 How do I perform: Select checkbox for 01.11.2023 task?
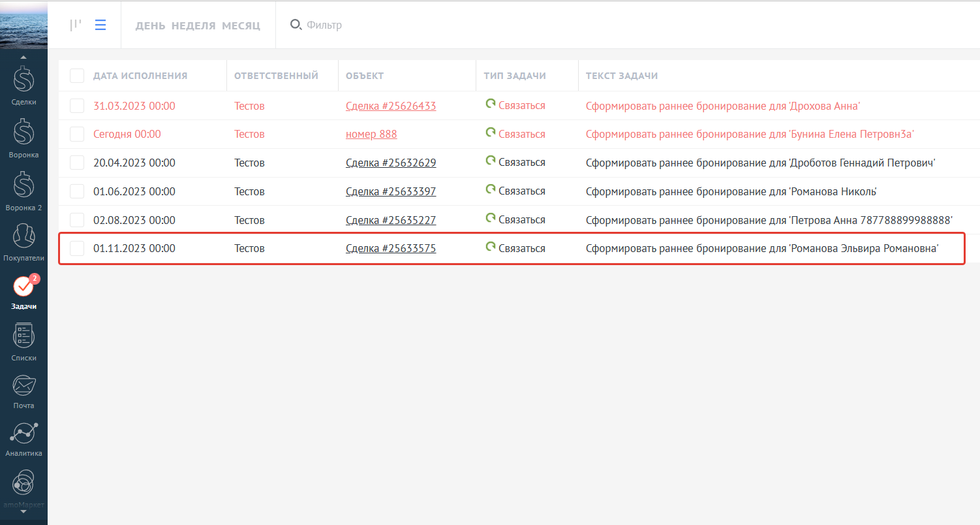[77, 248]
